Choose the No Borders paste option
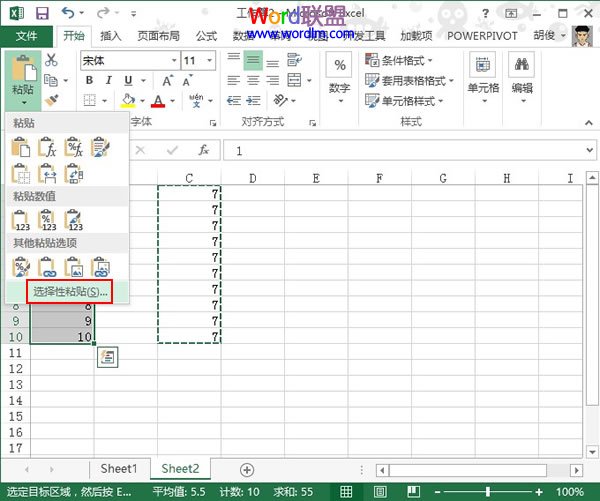The width and height of the screenshot is (600, 501). tap(20, 174)
